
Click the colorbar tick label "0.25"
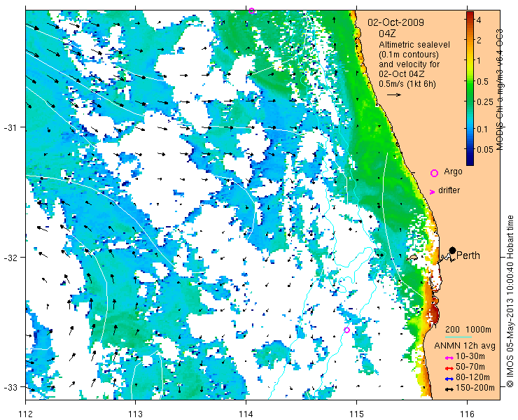click(x=485, y=101)
